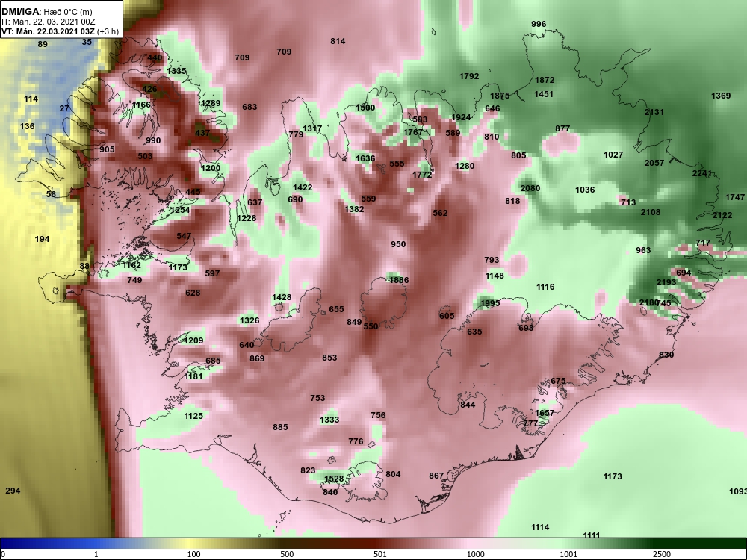This screenshot has width=747, height=560.
Task: Click the map value 2122
Action: click(722, 215)
